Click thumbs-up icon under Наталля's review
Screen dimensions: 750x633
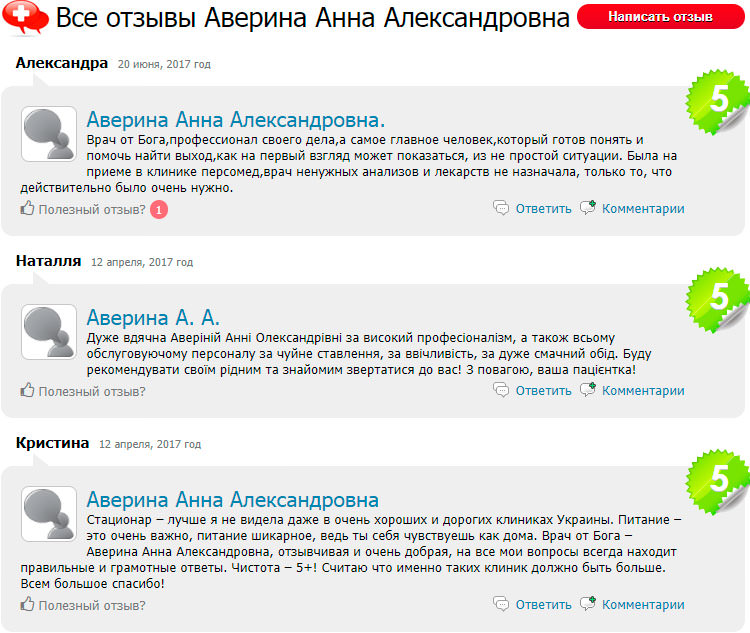[27, 390]
